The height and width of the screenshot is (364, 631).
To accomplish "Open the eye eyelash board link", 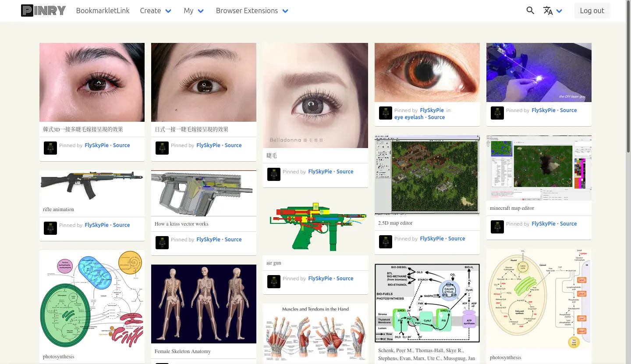I will [409, 117].
